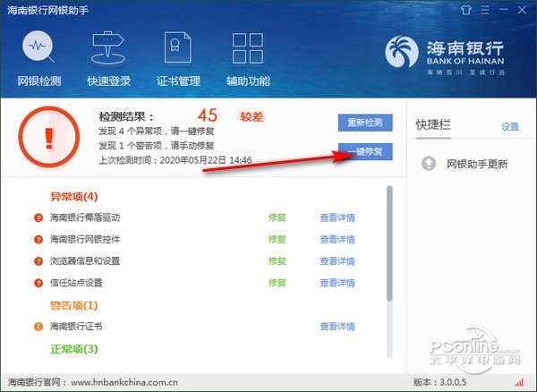537x392 pixels.
Task: Open the 网银检测 detection icon
Action: click(38, 47)
